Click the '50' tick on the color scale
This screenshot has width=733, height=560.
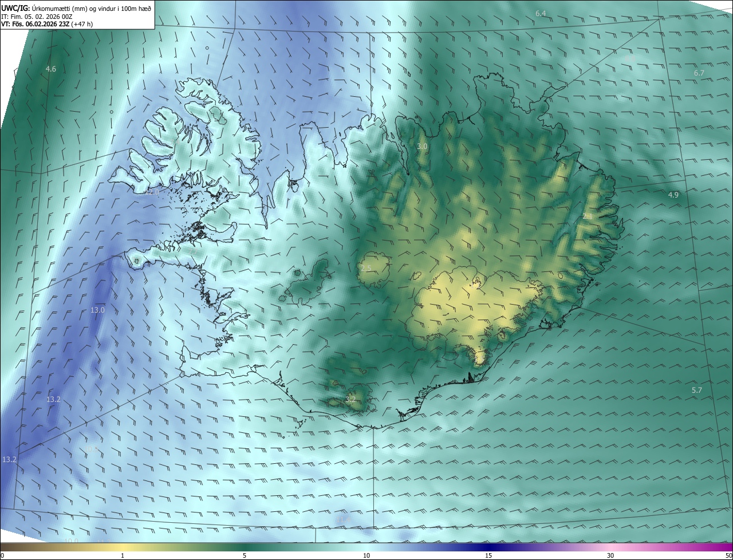[728, 555]
